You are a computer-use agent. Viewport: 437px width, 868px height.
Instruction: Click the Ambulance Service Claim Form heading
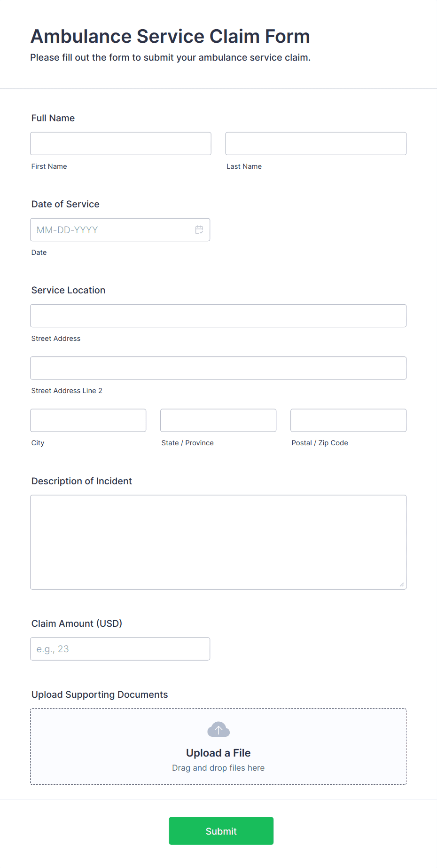170,36
